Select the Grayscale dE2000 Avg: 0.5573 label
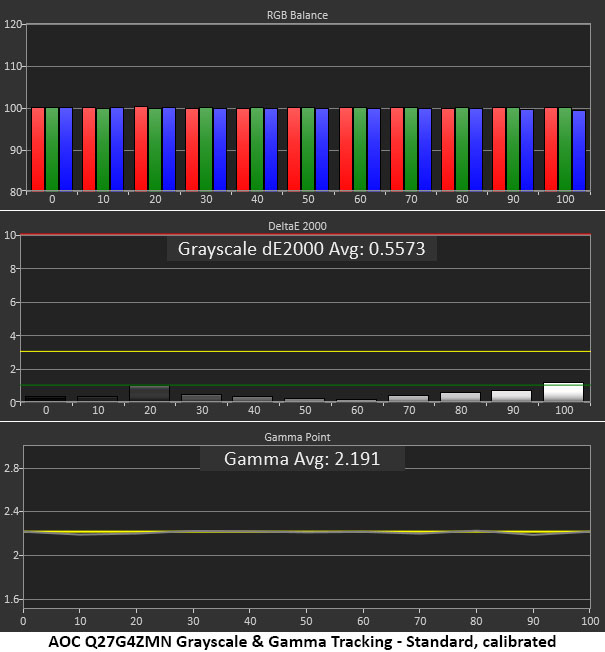 [301, 249]
